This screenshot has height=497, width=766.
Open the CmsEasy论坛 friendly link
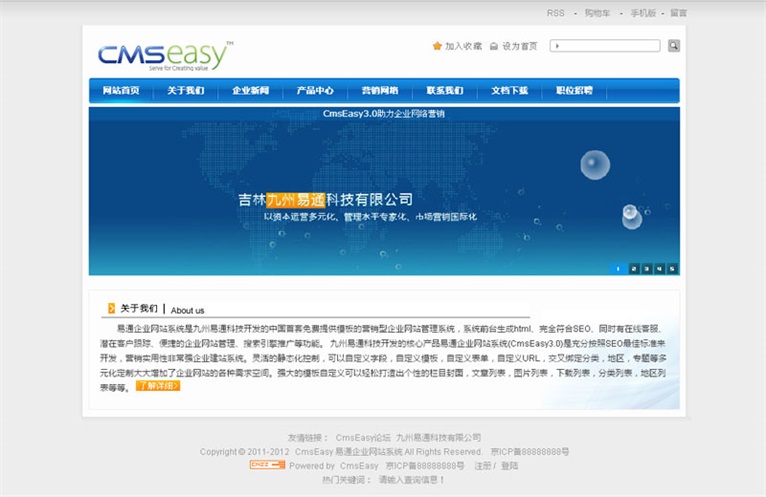pos(361,437)
